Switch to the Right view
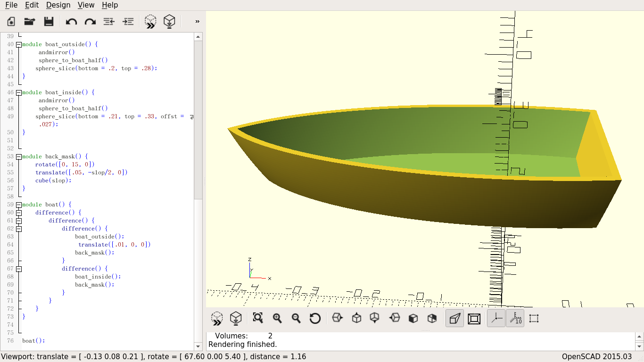The image size is (644, 362). point(337,318)
